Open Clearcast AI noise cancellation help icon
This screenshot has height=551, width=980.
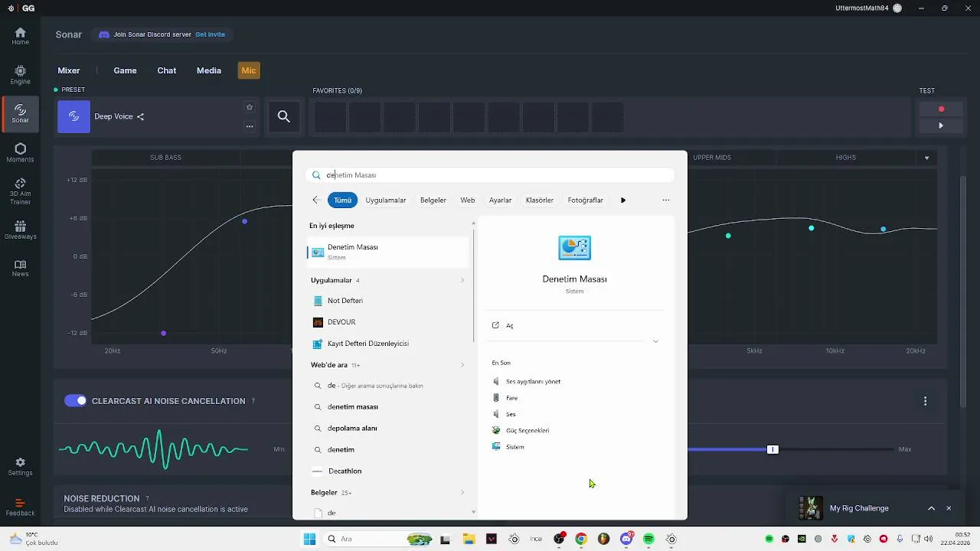[x=253, y=401]
